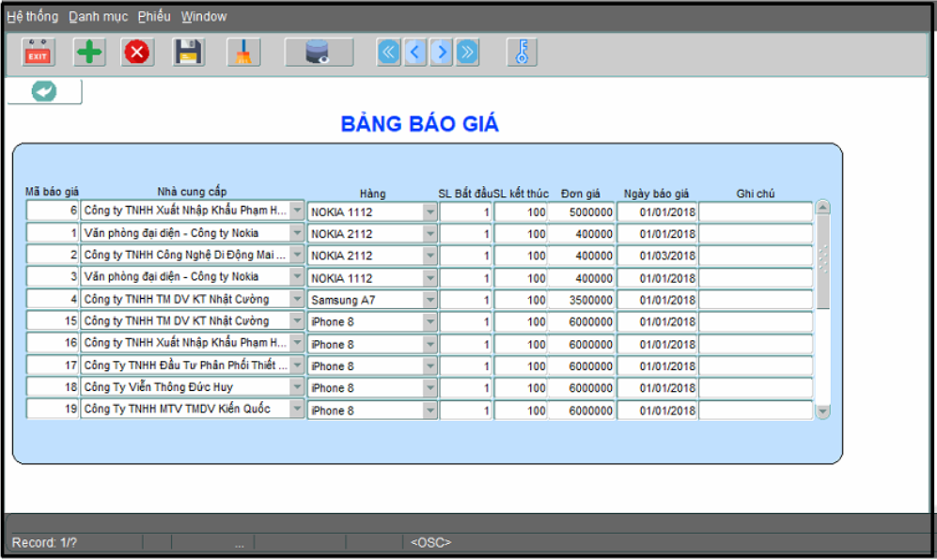
Task: Save changes with floppy disk icon
Action: pos(189,53)
